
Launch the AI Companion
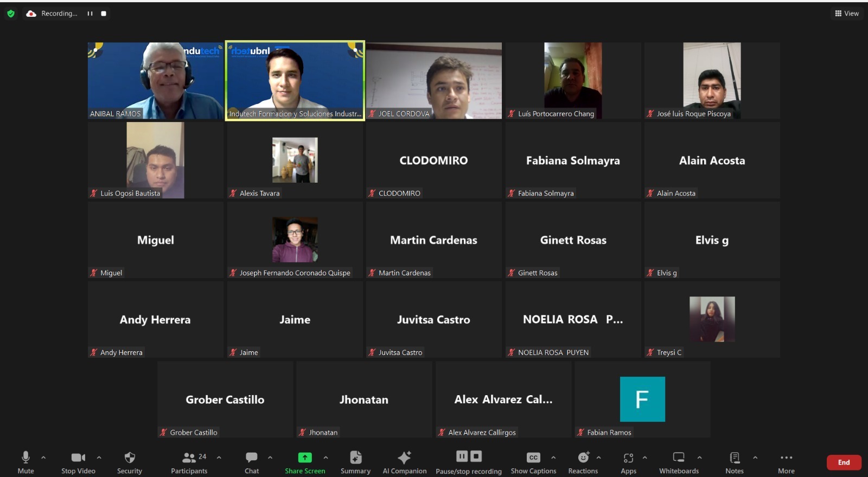(x=404, y=462)
